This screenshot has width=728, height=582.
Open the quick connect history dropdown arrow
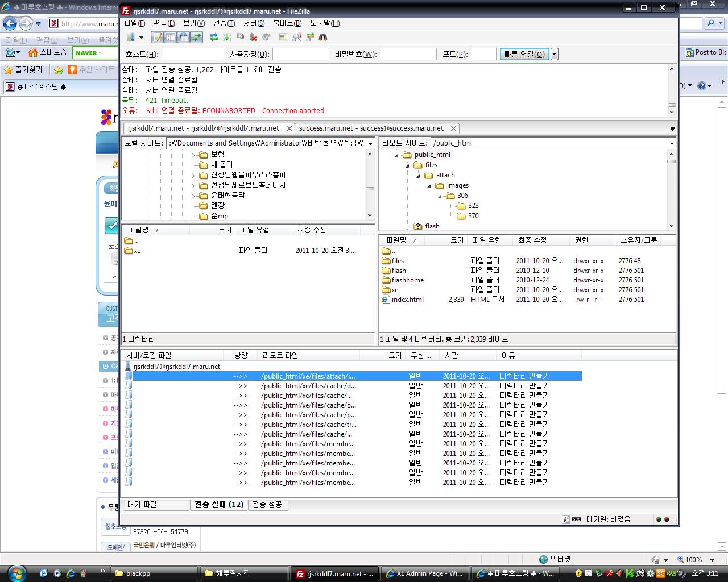coord(555,54)
